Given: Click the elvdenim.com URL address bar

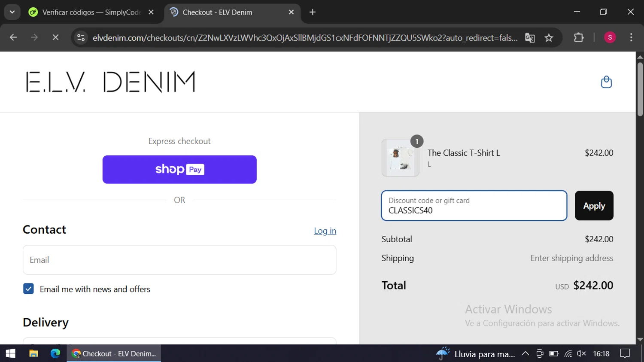Looking at the screenshot, I should [305, 38].
